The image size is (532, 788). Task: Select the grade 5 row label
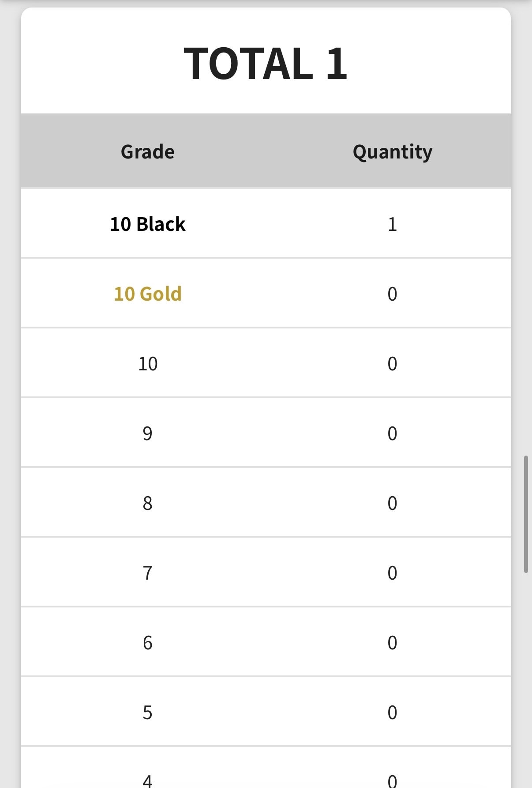148,713
